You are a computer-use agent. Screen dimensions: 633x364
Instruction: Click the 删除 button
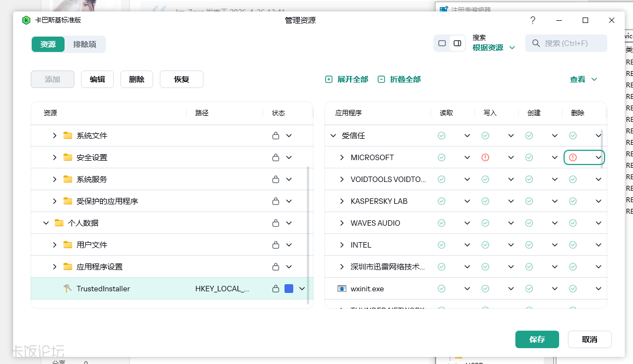[137, 79]
